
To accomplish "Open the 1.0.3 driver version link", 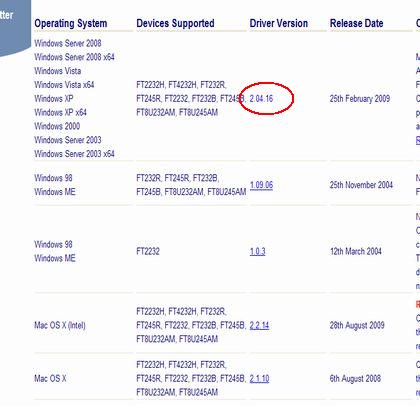I will [258, 251].
